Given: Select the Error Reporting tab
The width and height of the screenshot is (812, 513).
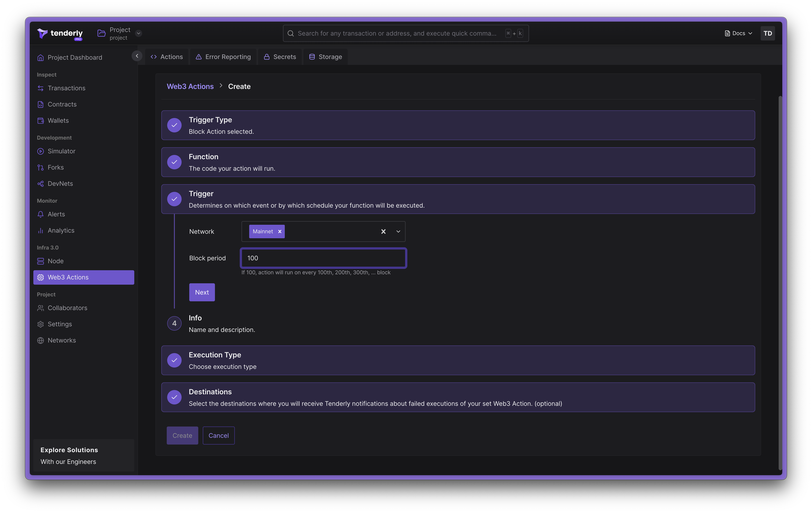Looking at the screenshot, I should coord(223,56).
